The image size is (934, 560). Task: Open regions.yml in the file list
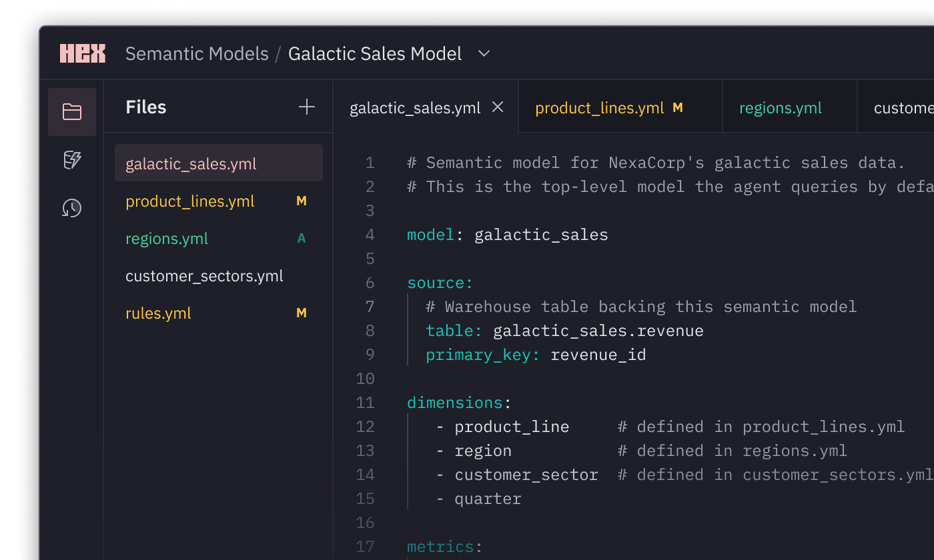(167, 239)
